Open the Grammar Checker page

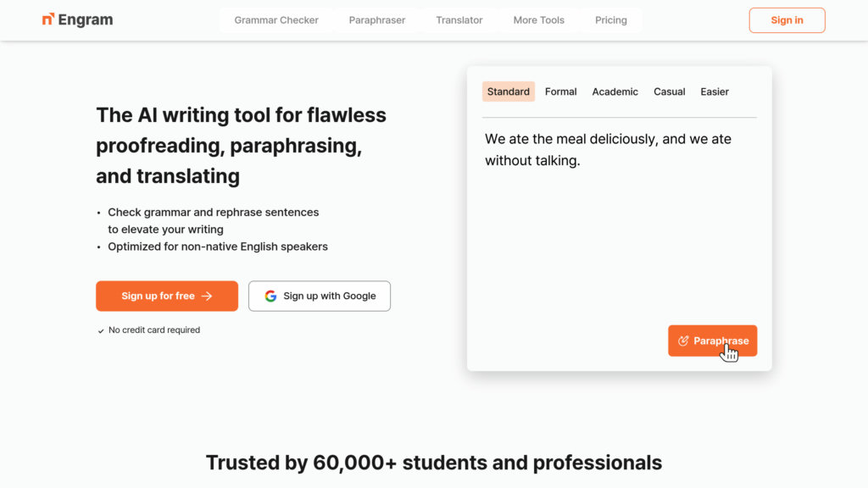pos(276,20)
